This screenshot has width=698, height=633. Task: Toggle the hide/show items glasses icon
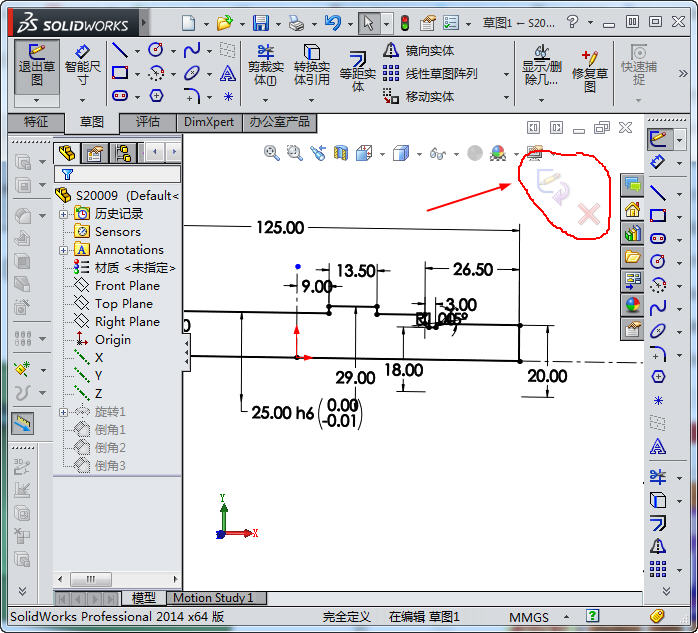(437, 153)
